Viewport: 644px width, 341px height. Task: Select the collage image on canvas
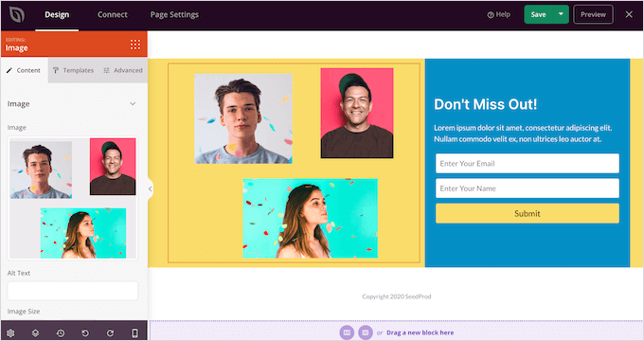click(294, 163)
